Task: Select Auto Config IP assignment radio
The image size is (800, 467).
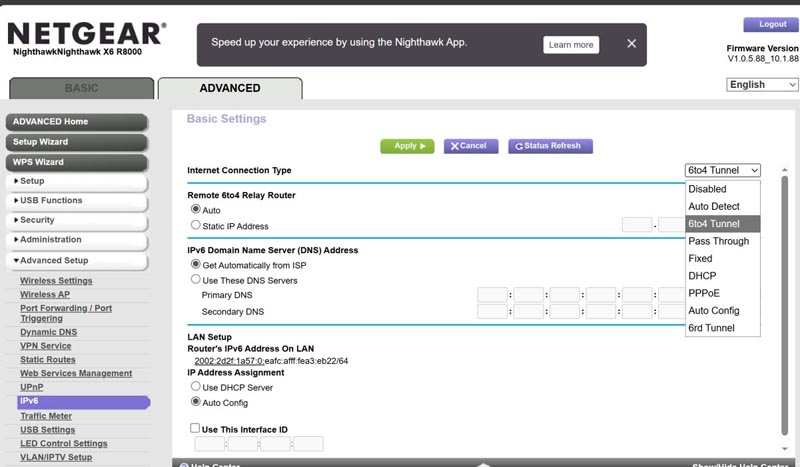Action: 195,402
